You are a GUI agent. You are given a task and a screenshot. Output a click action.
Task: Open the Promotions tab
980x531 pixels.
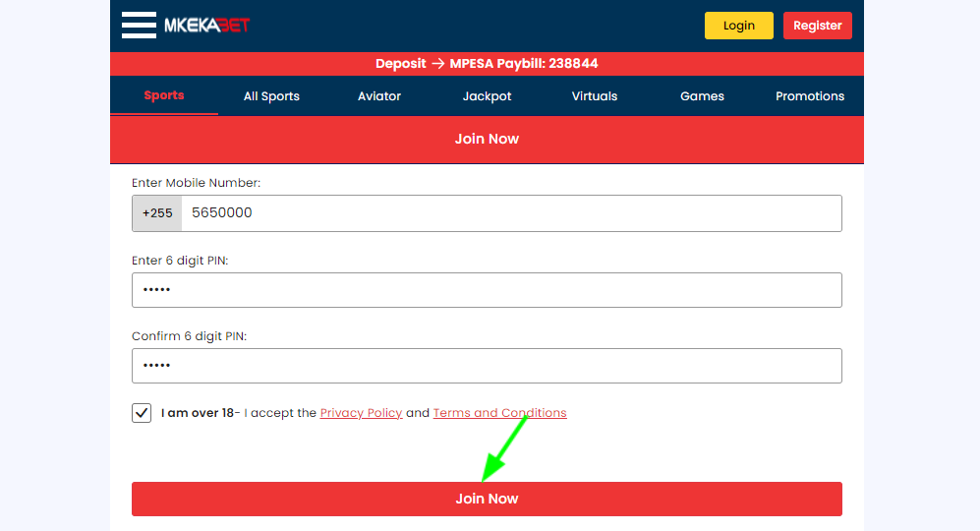point(810,96)
